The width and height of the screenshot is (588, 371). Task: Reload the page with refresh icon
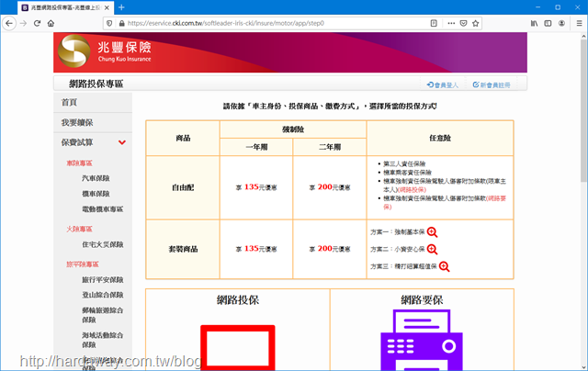click(x=37, y=23)
